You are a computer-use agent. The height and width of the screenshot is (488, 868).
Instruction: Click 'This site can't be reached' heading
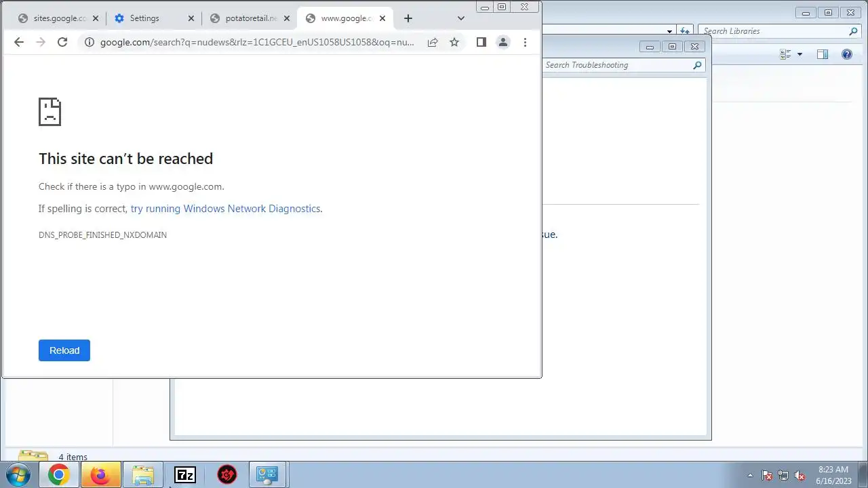tap(125, 159)
